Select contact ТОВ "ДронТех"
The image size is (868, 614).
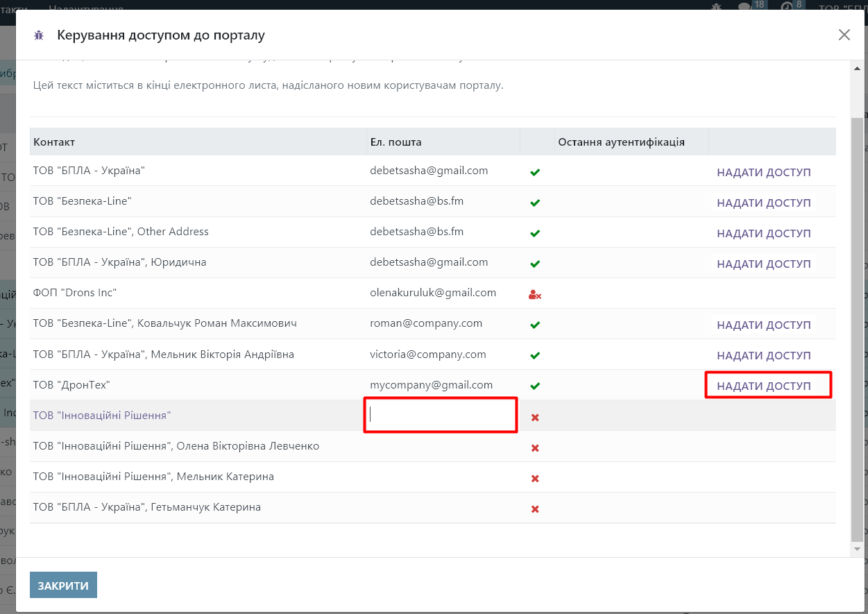72,384
